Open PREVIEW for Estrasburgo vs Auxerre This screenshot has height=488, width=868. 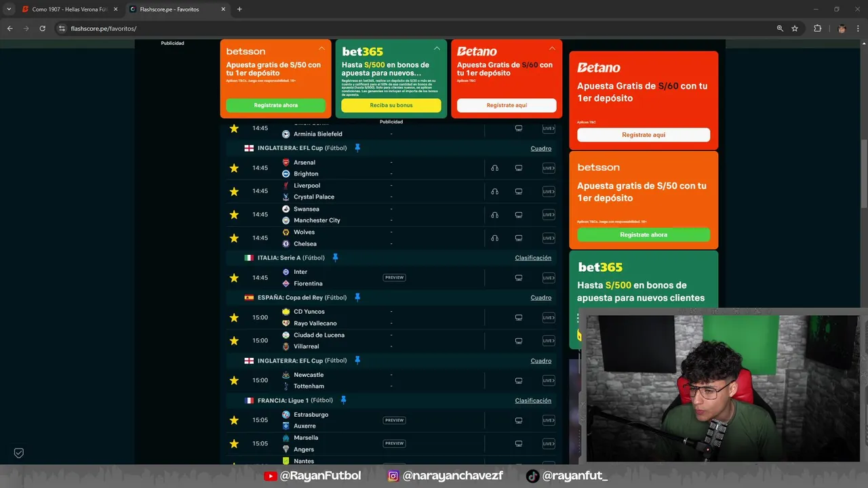pos(394,420)
